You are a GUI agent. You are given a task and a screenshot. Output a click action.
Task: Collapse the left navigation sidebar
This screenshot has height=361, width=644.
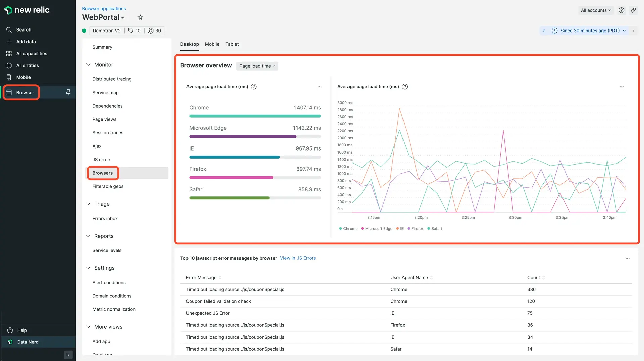click(68, 355)
